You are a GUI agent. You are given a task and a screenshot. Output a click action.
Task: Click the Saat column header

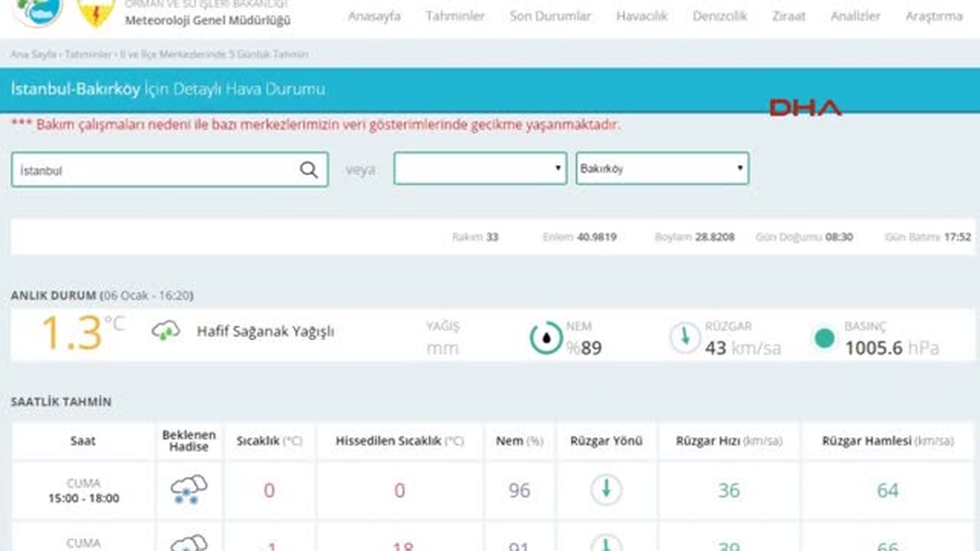tap(82, 441)
